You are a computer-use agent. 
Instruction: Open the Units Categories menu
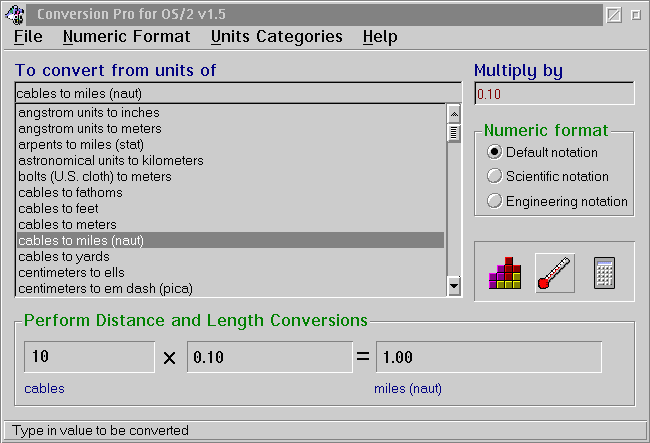click(x=276, y=36)
